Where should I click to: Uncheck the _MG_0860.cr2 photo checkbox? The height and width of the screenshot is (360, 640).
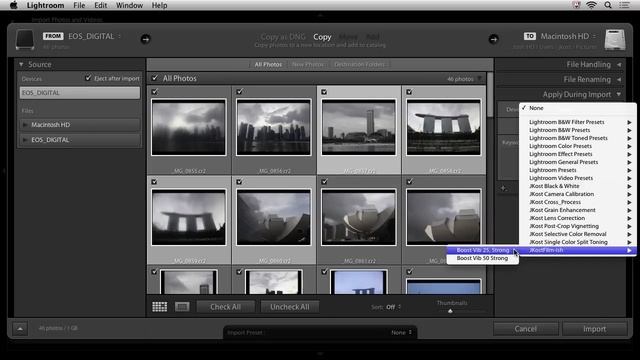click(x=240, y=182)
